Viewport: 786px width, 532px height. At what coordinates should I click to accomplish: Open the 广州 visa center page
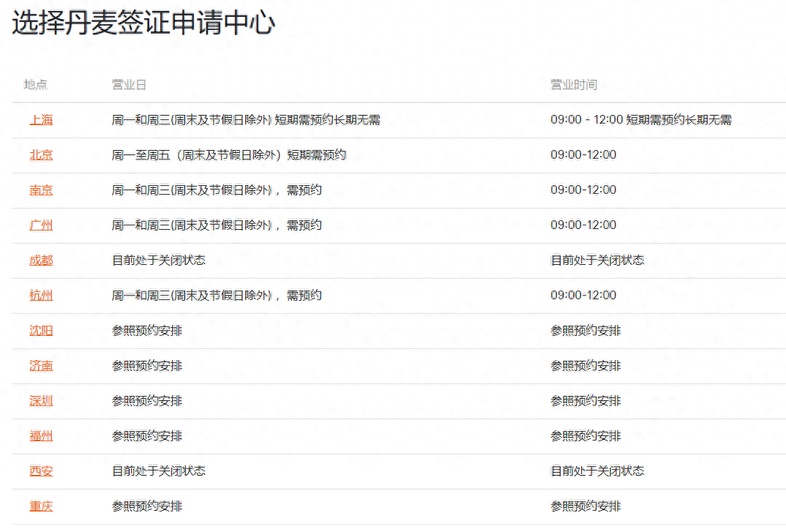tap(41, 225)
